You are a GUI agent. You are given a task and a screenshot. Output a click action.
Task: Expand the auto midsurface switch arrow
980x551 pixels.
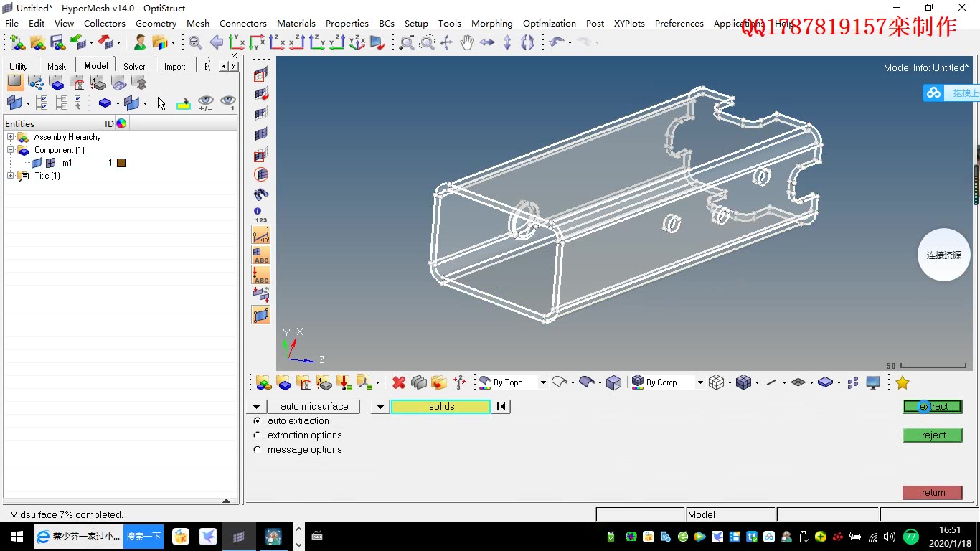pos(256,406)
